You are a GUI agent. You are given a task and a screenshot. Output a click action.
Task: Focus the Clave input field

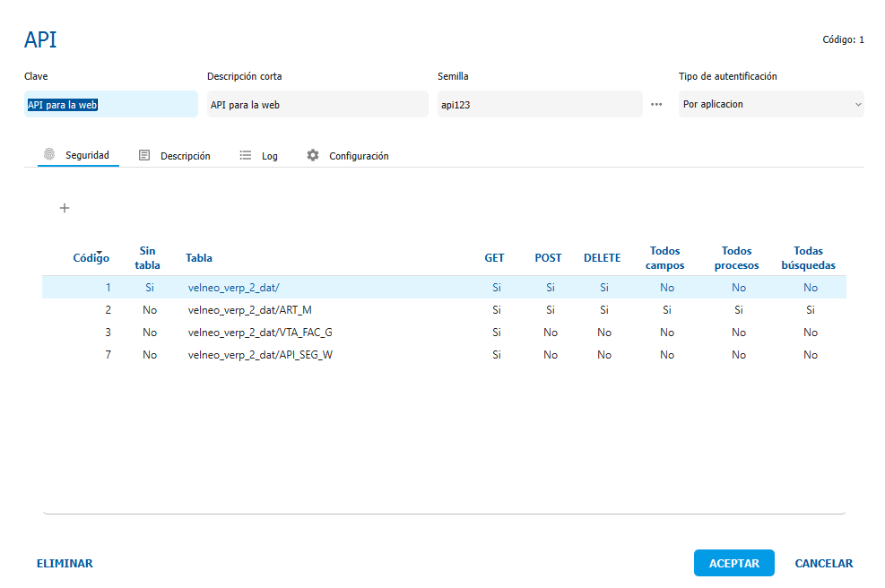[110, 104]
